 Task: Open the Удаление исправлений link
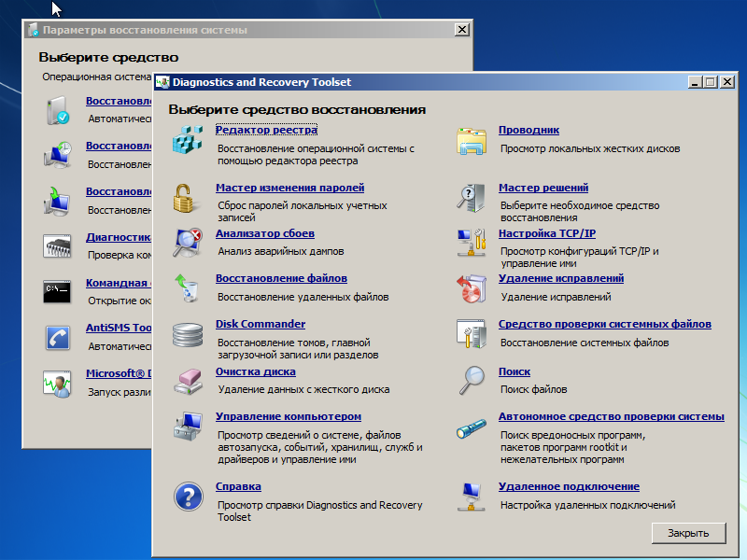tap(561, 278)
